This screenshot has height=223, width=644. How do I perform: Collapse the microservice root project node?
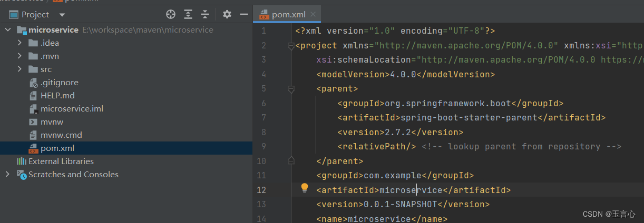[7, 30]
